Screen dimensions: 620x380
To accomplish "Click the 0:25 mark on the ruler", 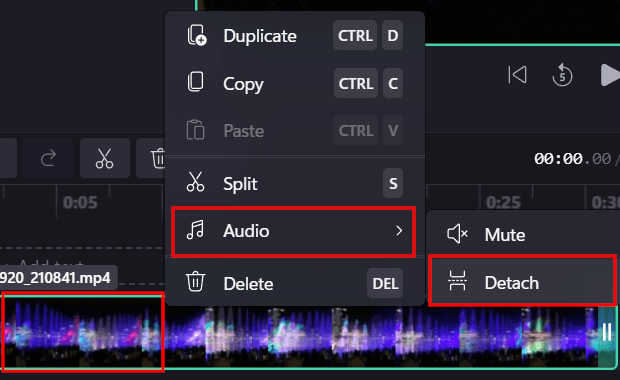I will tap(503, 202).
